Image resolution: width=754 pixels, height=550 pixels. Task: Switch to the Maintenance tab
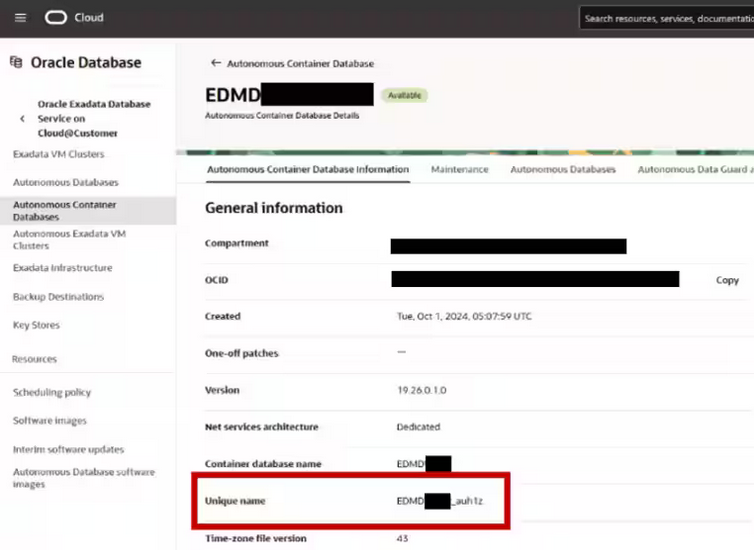tap(460, 169)
